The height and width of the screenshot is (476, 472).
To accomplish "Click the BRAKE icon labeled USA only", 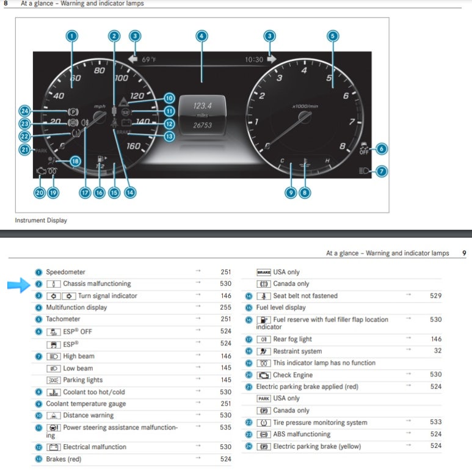I will tap(264, 273).
